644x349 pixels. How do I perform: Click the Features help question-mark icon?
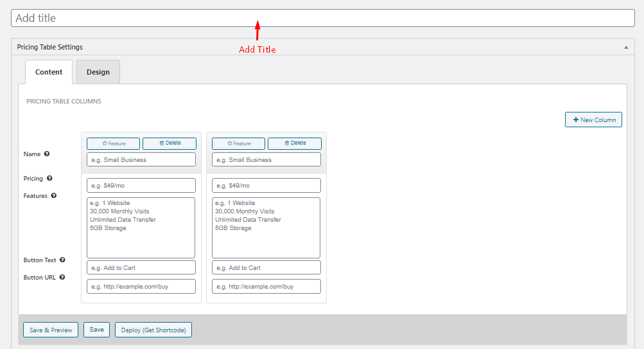coord(54,195)
